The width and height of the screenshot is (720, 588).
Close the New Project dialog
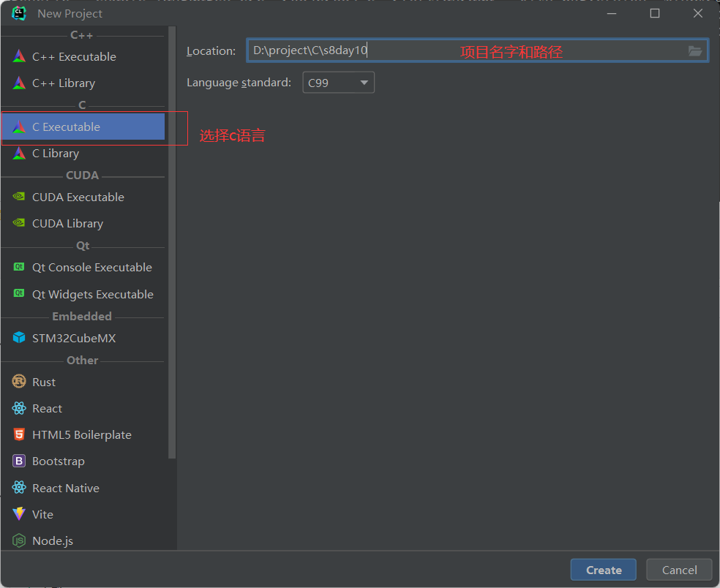tap(698, 13)
